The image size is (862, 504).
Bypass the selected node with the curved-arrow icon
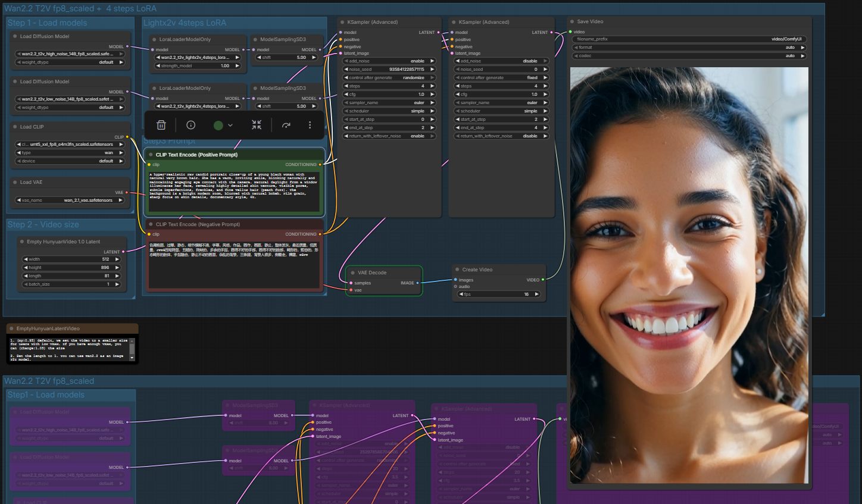(x=286, y=125)
